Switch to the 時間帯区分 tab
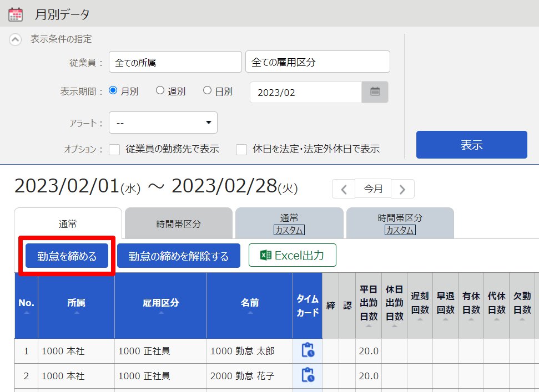The width and height of the screenshot is (539, 392). [x=179, y=223]
